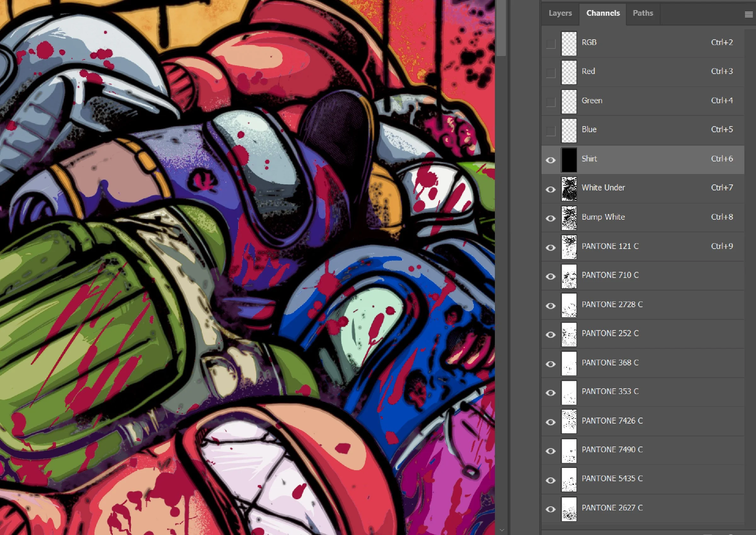The width and height of the screenshot is (756, 535).
Task: Turn on the Green channel visibility box
Action: coord(551,102)
